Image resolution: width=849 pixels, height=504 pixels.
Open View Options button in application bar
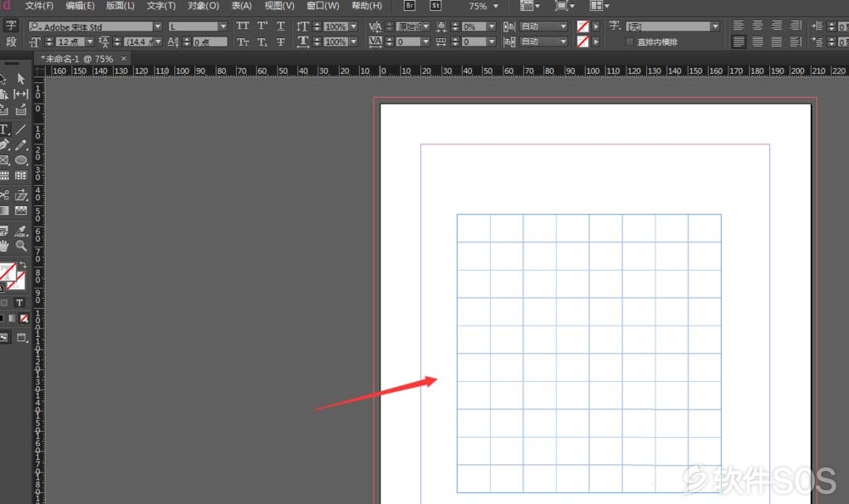tap(530, 6)
